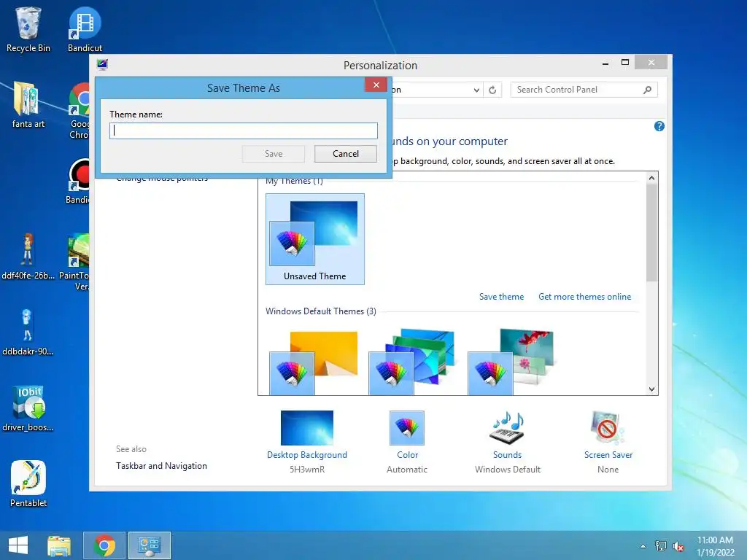
Task: Click the Save theme link
Action: click(501, 297)
